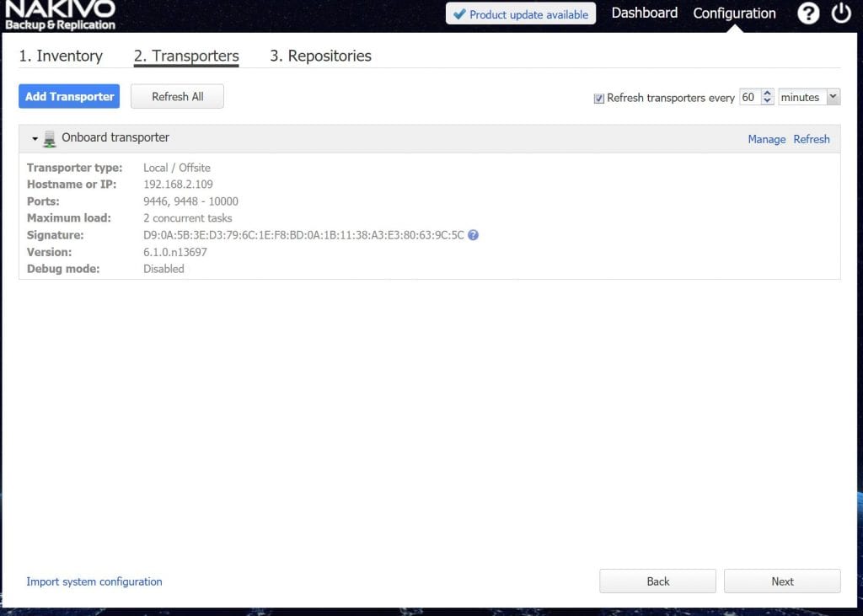The image size is (863, 616).
Task: Click the Refresh All button
Action: 177,97
